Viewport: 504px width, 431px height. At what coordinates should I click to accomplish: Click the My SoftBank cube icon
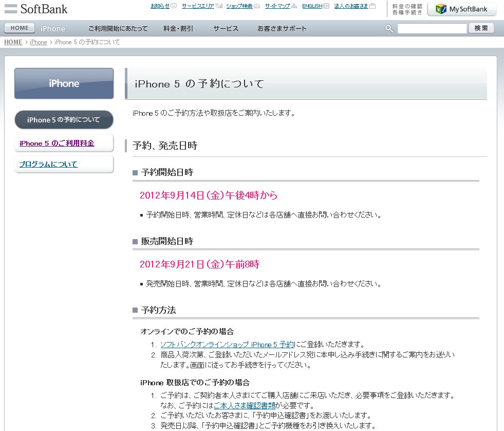coord(441,9)
